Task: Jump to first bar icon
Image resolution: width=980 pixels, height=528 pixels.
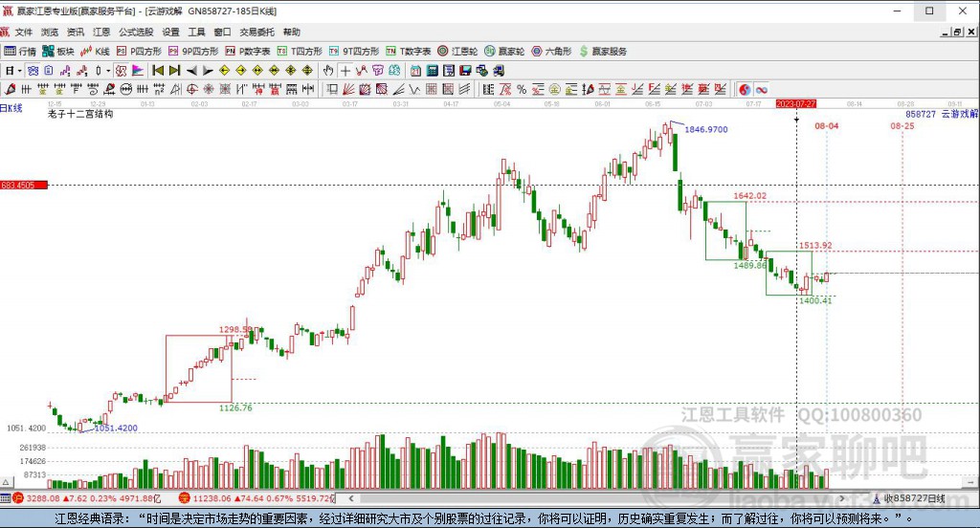Action: (x=158, y=71)
